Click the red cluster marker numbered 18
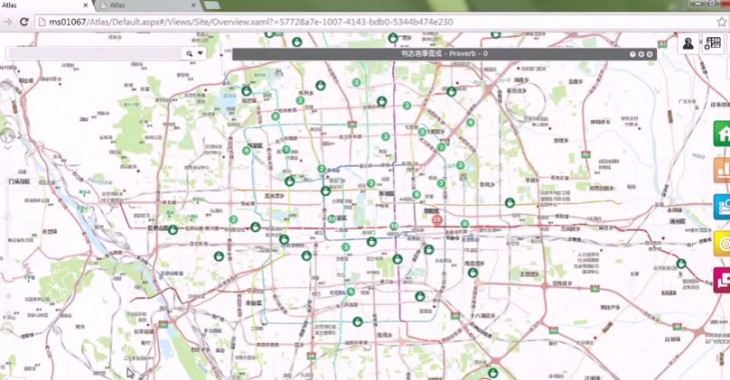The width and height of the screenshot is (730, 380). pyautogui.click(x=437, y=220)
